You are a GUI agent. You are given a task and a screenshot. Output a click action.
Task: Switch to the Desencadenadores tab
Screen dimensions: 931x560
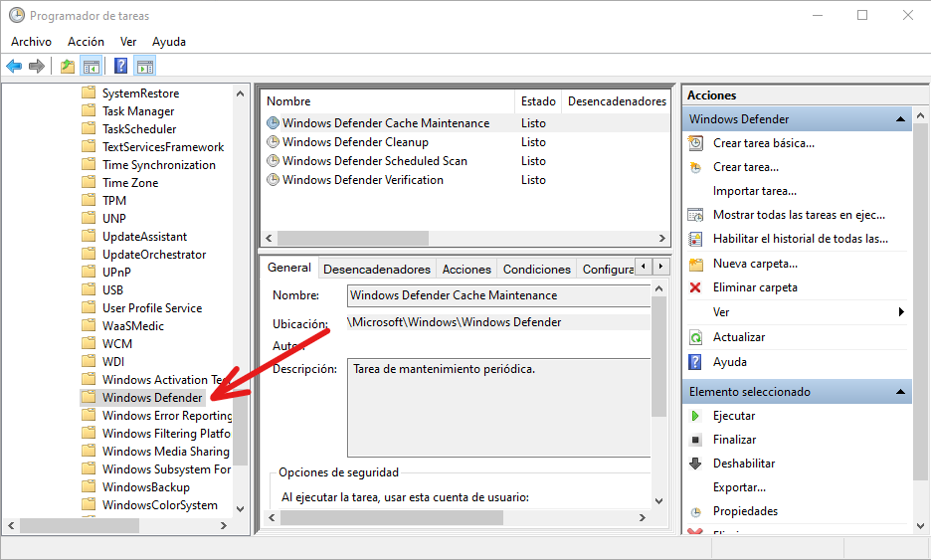coord(377,269)
